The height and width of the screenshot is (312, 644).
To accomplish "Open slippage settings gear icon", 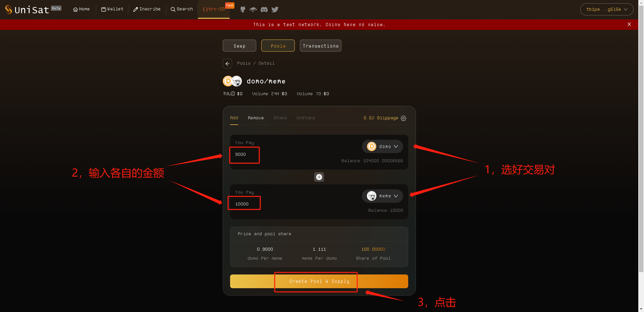I will (x=404, y=118).
